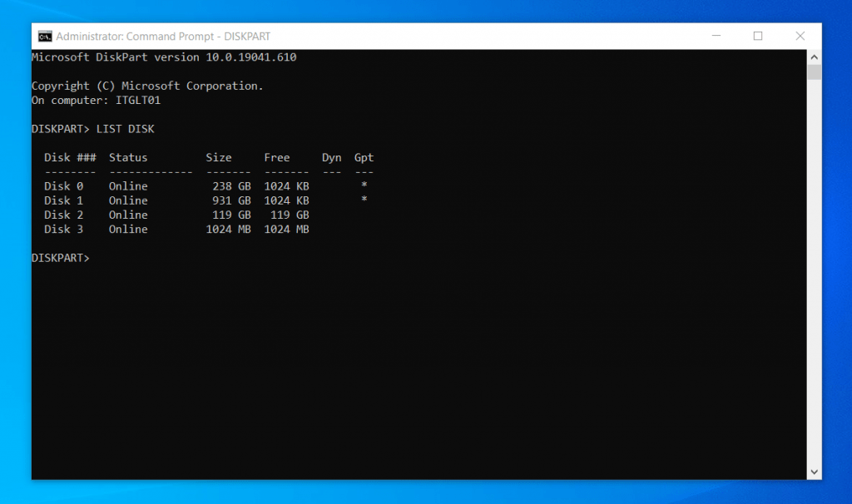Click the 'Disk 1' row label

click(x=63, y=200)
